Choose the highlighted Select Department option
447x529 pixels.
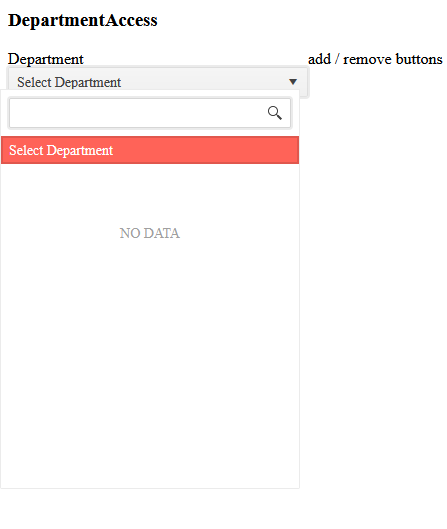[x=150, y=150]
